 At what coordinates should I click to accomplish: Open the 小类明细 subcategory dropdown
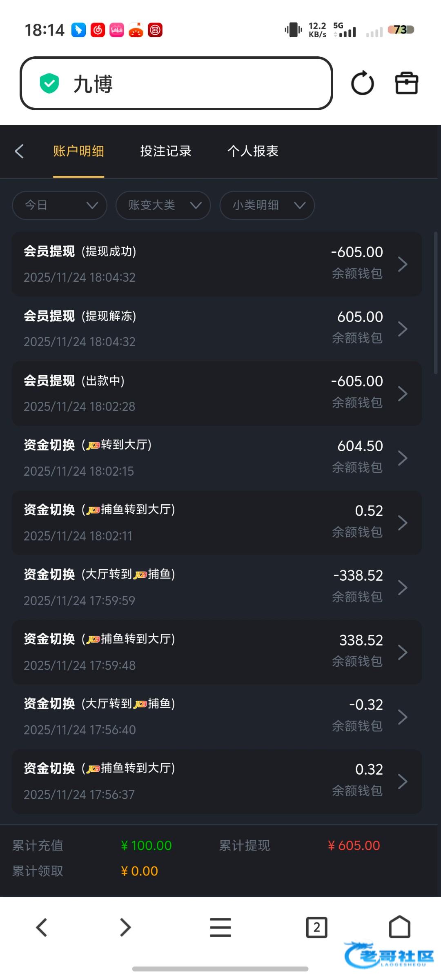pyautogui.click(x=267, y=205)
